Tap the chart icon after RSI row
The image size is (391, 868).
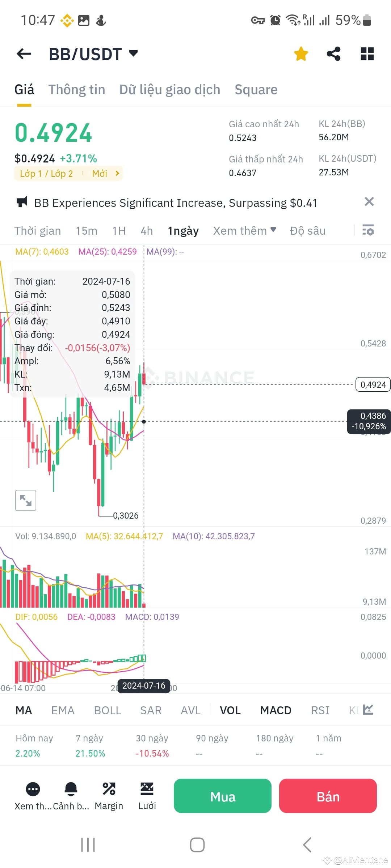click(367, 710)
